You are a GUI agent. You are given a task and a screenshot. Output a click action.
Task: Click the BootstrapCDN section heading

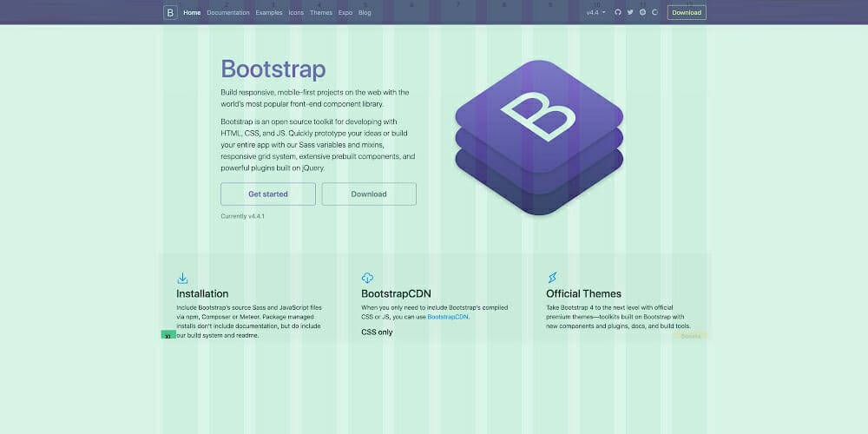click(397, 294)
